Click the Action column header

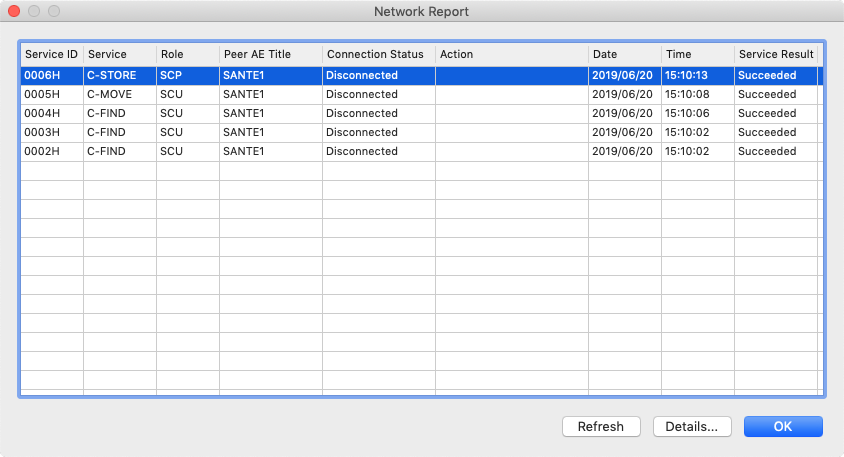tap(511, 54)
